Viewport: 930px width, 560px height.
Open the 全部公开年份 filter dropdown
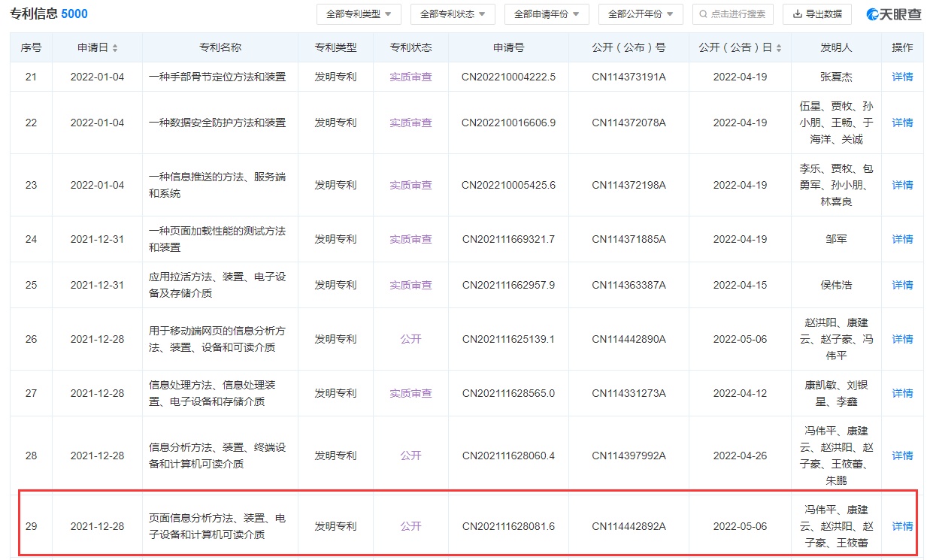pos(641,14)
